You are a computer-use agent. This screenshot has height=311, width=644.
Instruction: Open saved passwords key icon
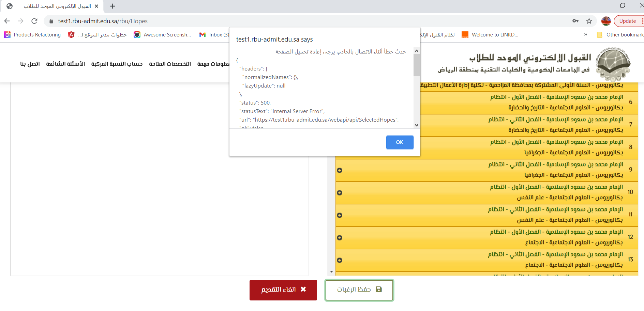[575, 21]
